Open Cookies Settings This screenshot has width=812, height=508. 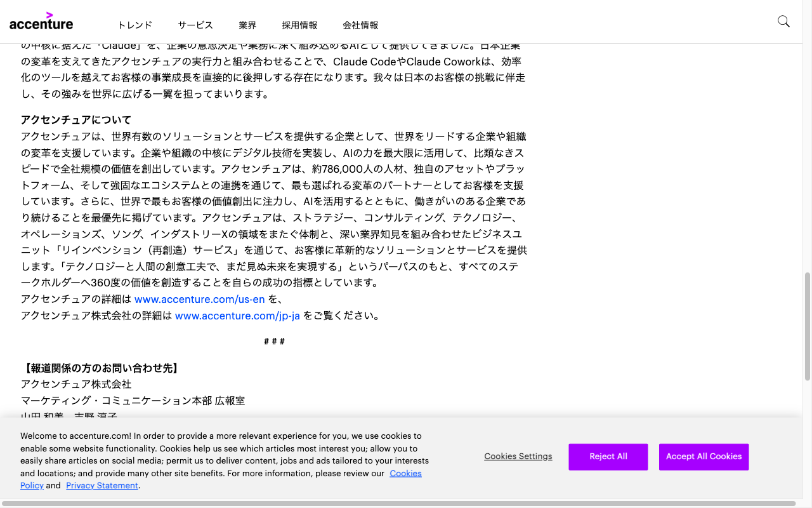[x=518, y=457]
